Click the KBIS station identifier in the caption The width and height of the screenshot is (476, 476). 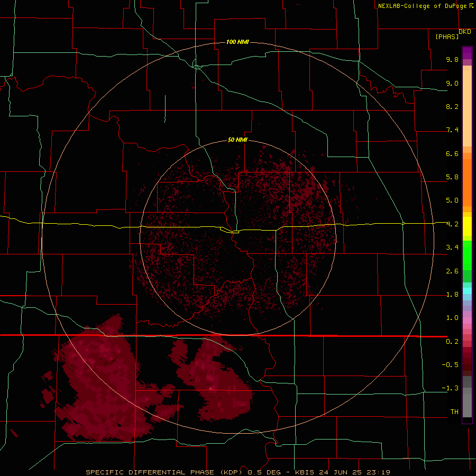(x=305, y=472)
